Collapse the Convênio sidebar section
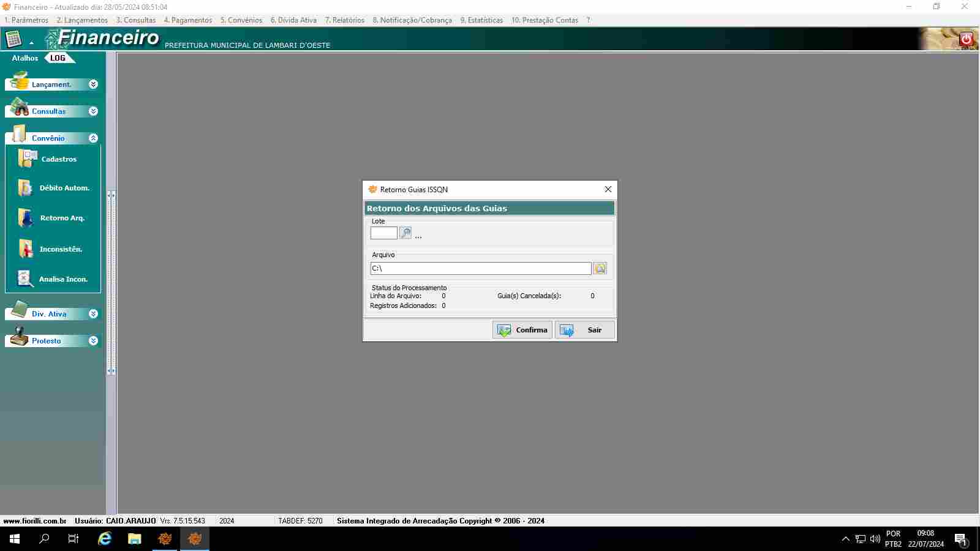Image resolution: width=980 pixels, height=551 pixels. [93, 138]
